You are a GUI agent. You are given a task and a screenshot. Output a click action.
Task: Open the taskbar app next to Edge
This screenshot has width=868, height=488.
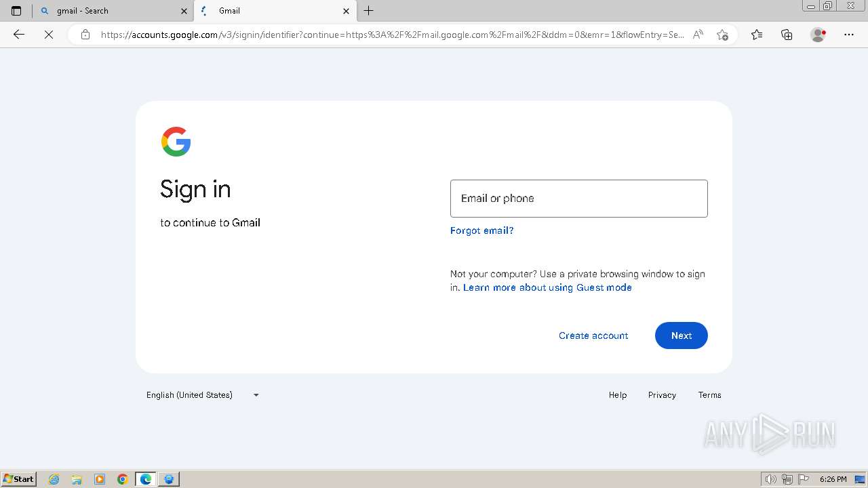coord(169,479)
